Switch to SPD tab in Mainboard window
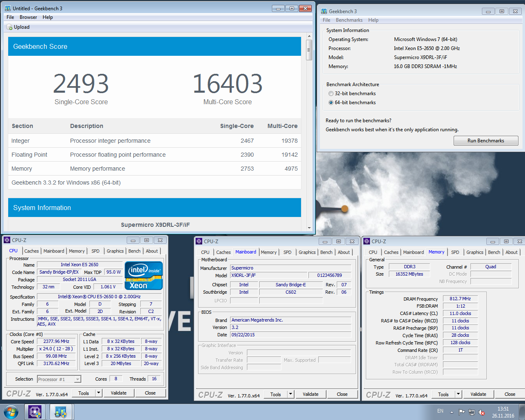Image resolution: width=525 pixels, height=420 pixels. click(x=288, y=252)
